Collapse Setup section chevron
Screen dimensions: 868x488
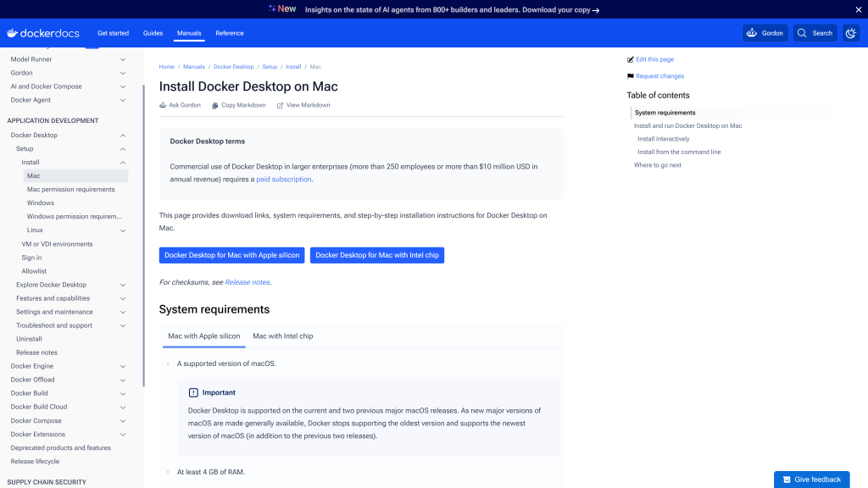[x=123, y=149]
